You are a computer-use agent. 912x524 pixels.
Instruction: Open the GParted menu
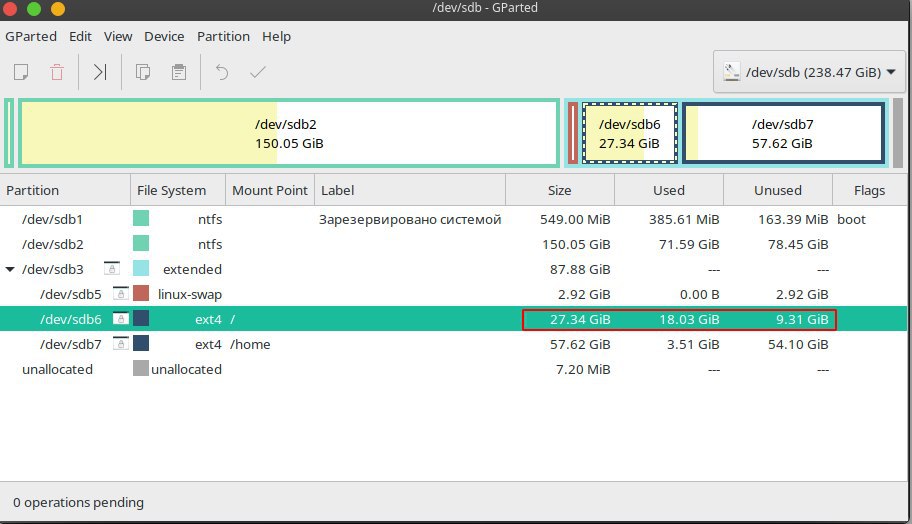point(31,37)
